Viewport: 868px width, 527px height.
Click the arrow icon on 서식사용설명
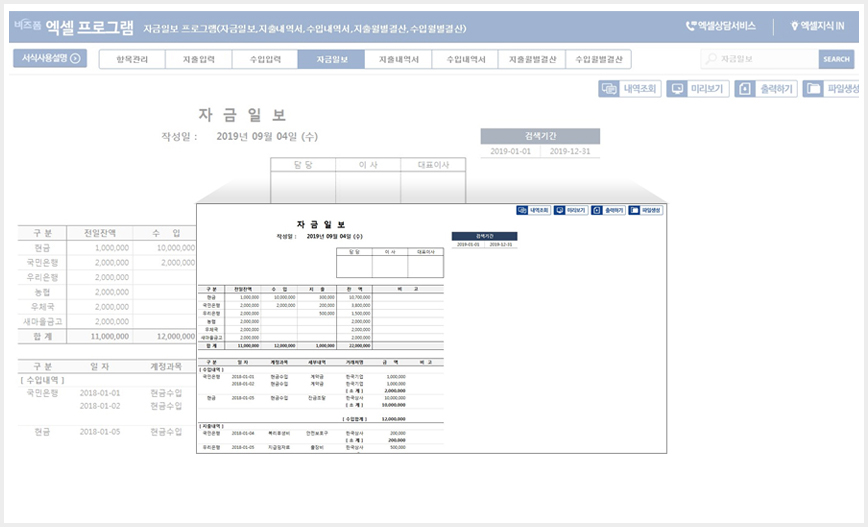[x=75, y=58]
